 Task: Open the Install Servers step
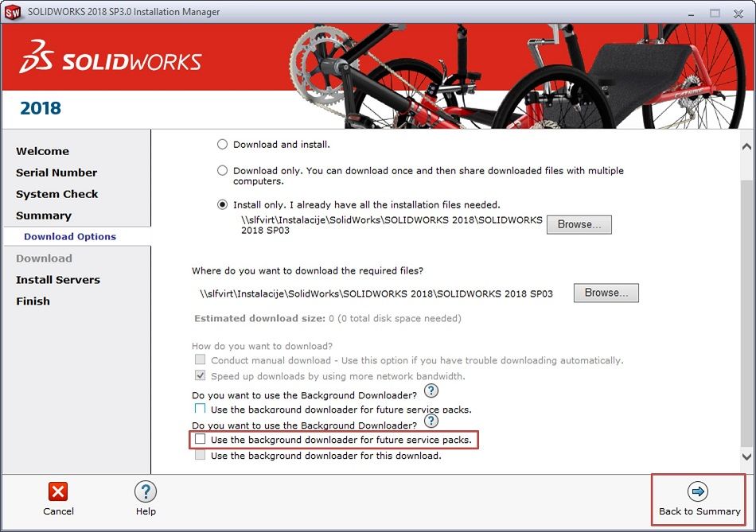click(x=58, y=279)
